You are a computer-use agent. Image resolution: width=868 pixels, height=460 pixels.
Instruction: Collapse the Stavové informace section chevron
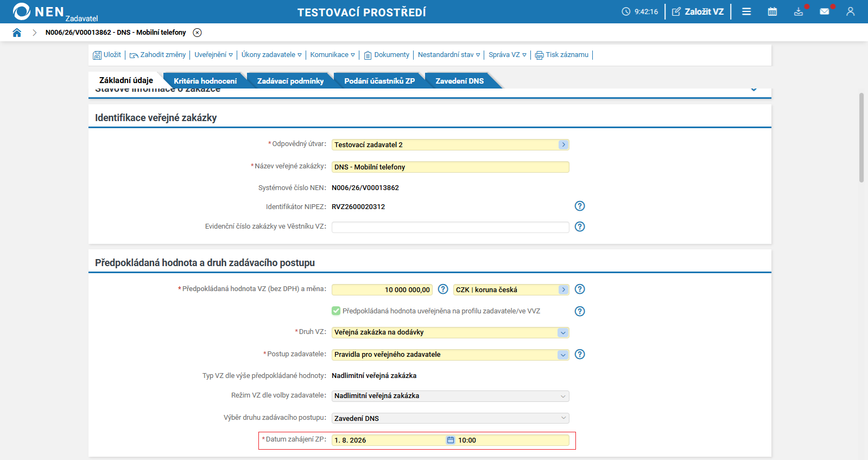click(754, 90)
